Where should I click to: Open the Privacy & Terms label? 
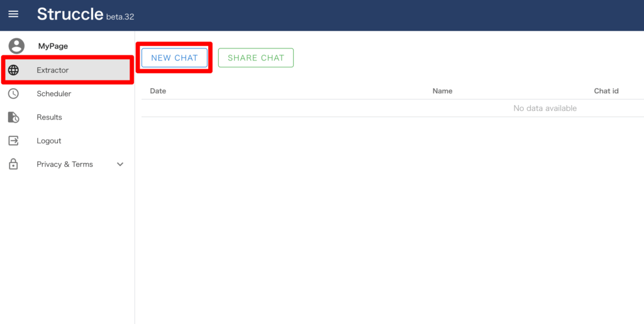[65, 164]
